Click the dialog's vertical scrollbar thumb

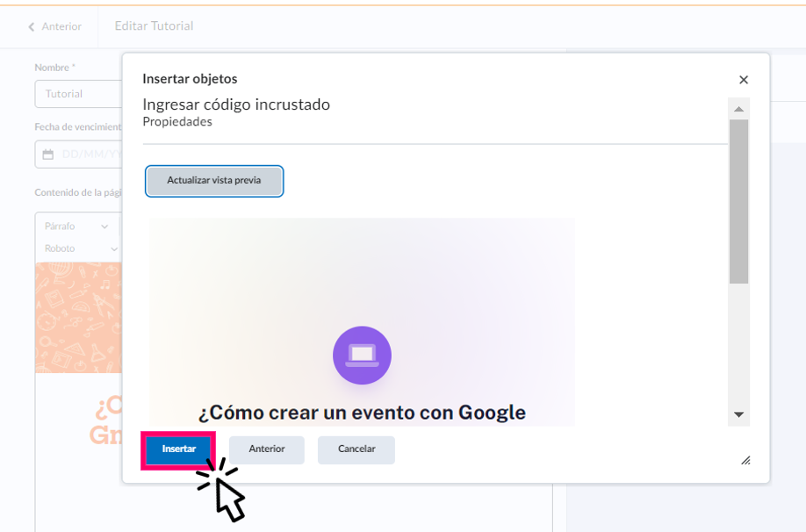pyautogui.click(x=738, y=202)
